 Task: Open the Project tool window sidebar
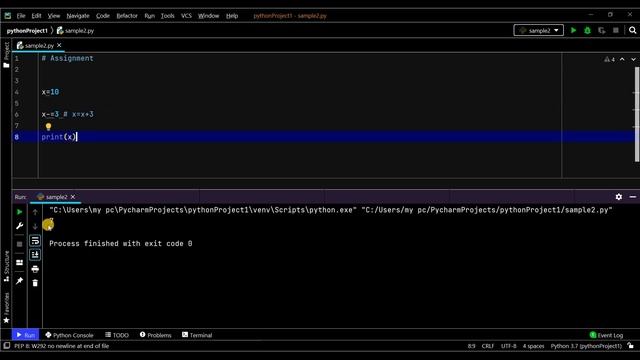point(6,55)
